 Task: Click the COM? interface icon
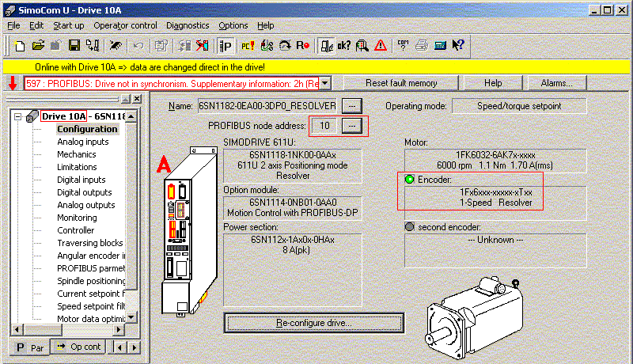coord(403,46)
